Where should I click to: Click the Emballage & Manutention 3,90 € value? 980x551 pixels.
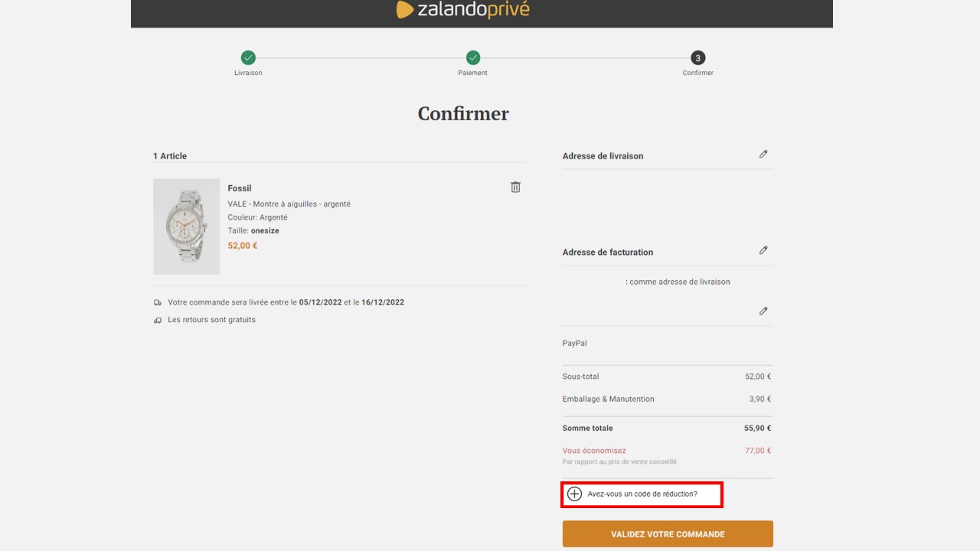[760, 399]
